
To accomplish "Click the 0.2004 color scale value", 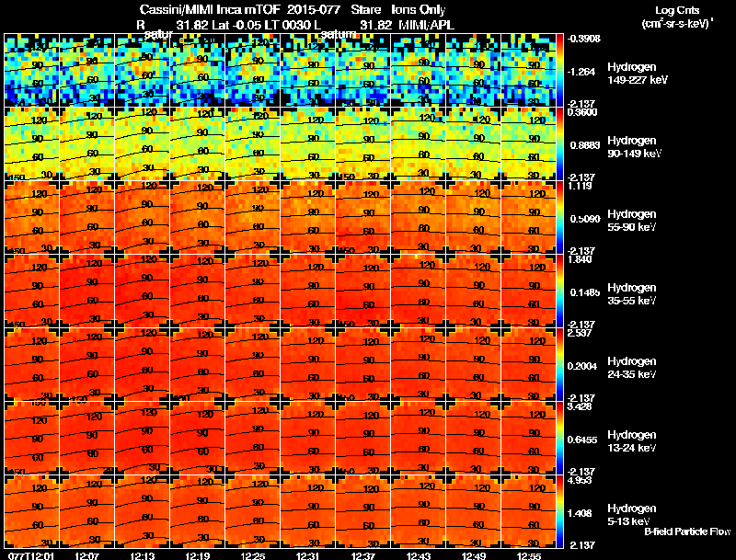I will [584, 366].
